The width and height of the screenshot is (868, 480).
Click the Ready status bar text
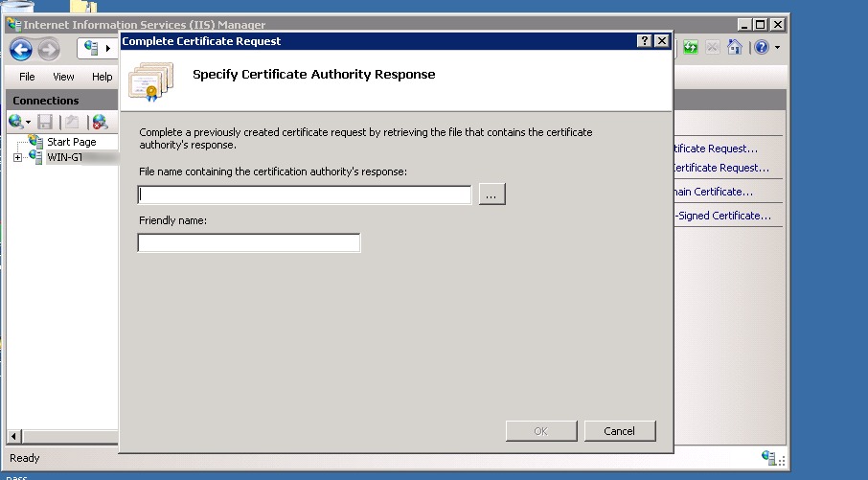click(x=24, y=458)
